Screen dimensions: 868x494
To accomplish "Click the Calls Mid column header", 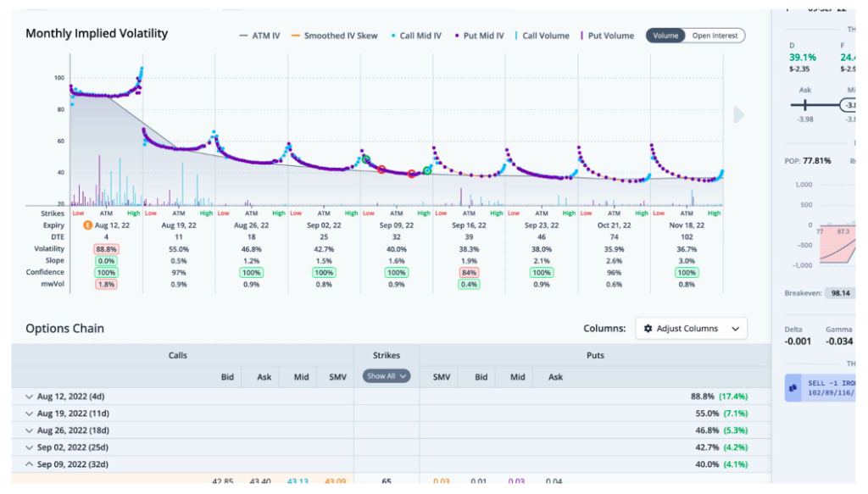I will [301, 377].
